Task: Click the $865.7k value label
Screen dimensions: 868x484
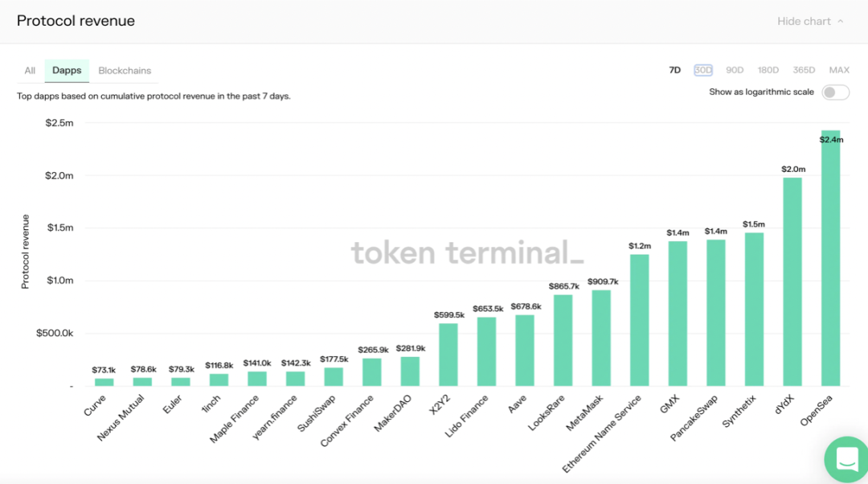Action: click(x=564, y=286)
